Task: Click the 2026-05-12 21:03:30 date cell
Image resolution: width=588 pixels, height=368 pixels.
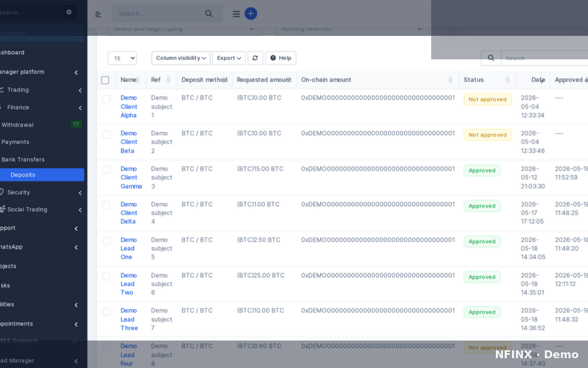Action: click(x=533, y=178)
